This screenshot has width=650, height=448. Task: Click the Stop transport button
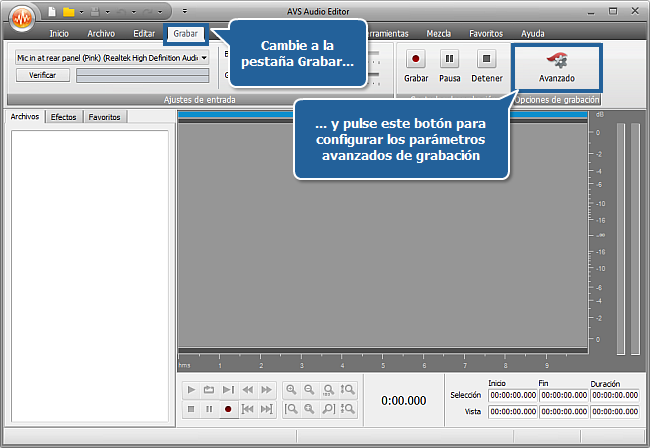coord(191,409)
